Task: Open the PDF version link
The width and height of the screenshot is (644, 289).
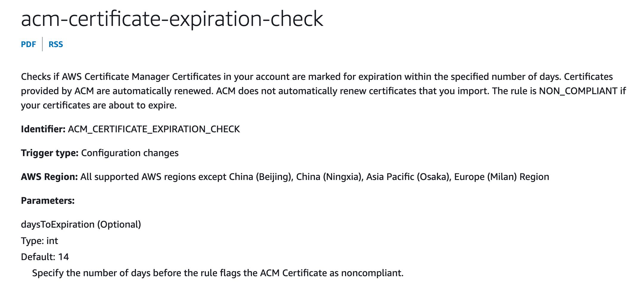Action: tap(28, 44)
